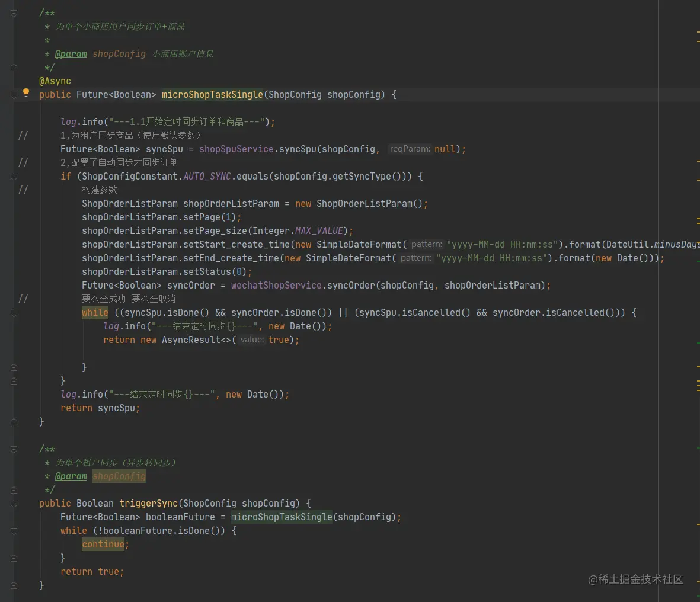Click the reqParam: inlay hint
Screen dimensions: 700x602
tap(410, 149)
